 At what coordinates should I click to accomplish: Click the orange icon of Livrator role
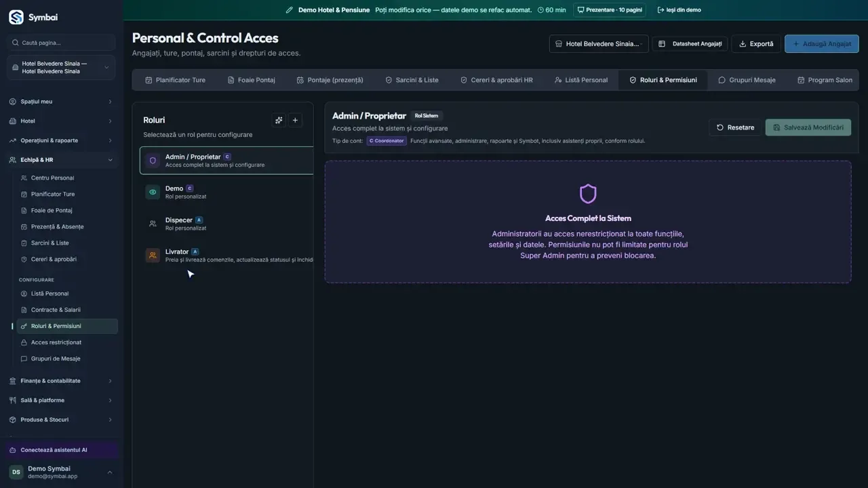click(153, 256)
